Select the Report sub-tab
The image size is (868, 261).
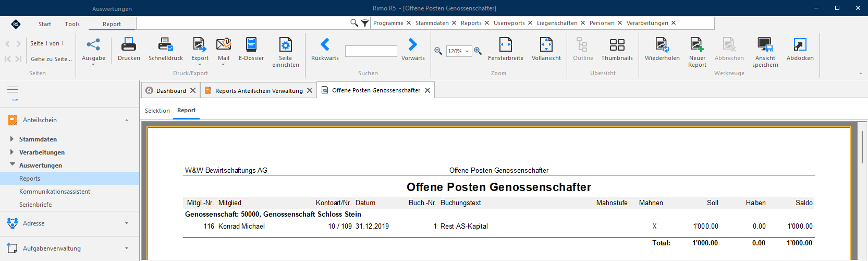click(x=186, y=110)
